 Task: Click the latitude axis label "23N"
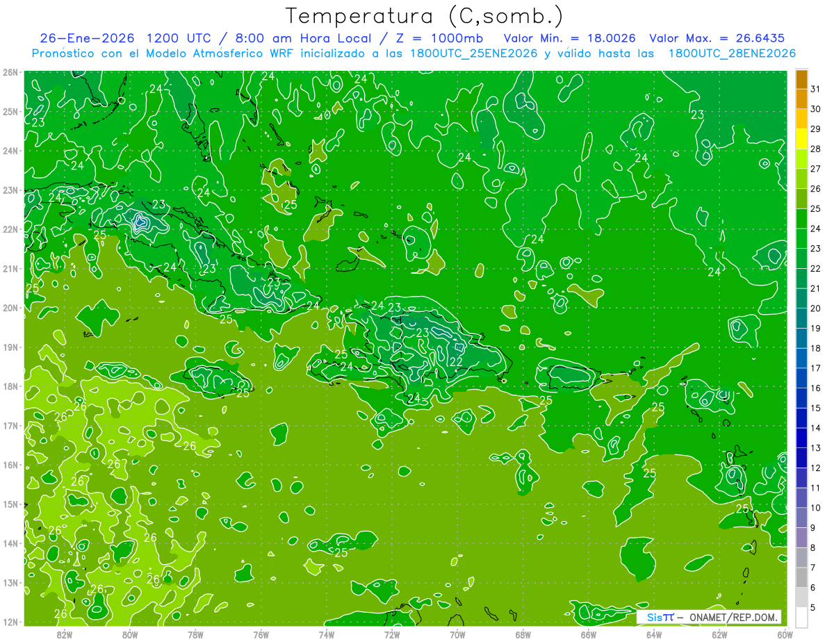(x=10, y=190)
